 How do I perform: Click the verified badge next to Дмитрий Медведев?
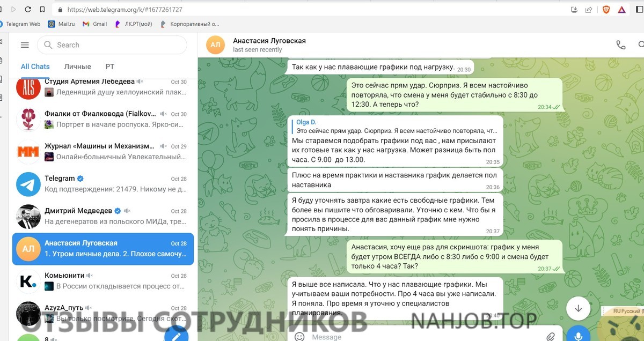pos(118,211)
